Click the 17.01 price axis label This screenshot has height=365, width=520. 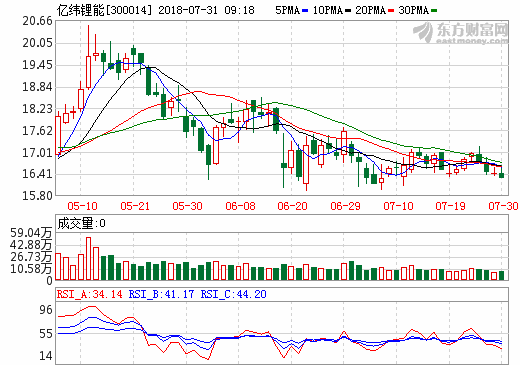coord(37,153)
